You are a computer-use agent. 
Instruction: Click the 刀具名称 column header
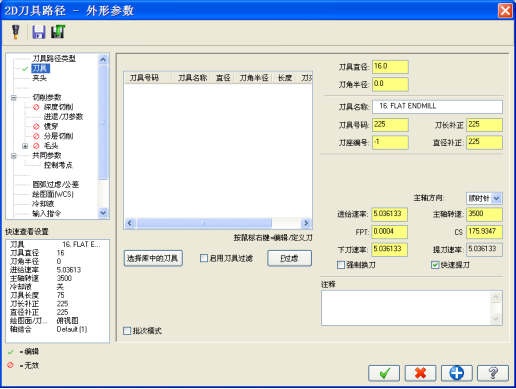[191, 78]
